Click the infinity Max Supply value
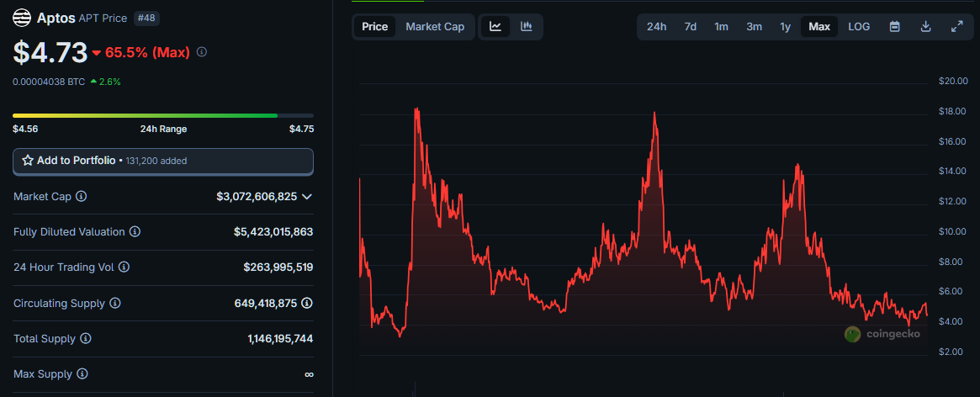Image resolution: width=980 pixels, height=397 pixels. [309, 374]
